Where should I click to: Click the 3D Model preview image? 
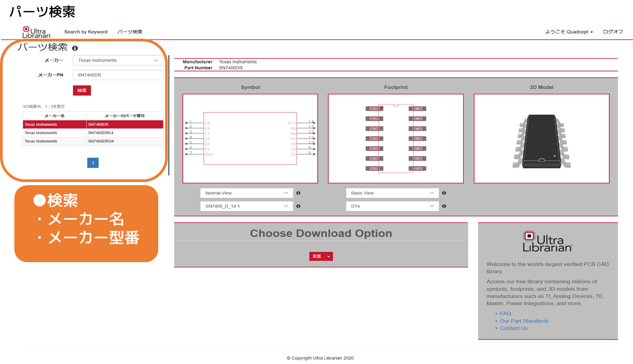pos(541,138)
